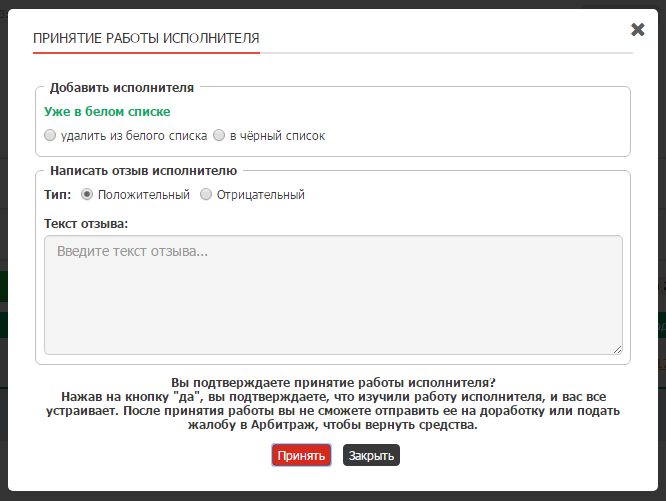Click the 'Тип:' label
This screenshot has width=666, height=501.
click(58, 194)
